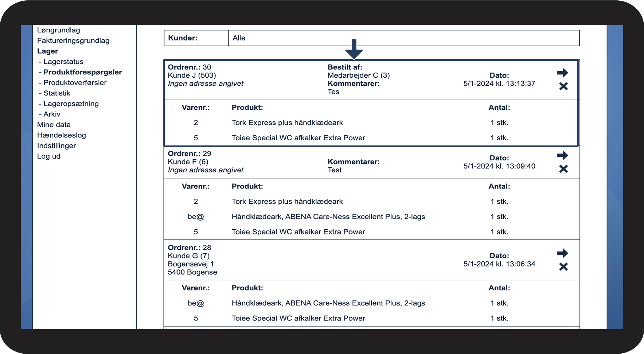Remove order 29 using the X icon
Image resolution: width=644 pixels, height=354 pixels.
[x=563, y=169]
